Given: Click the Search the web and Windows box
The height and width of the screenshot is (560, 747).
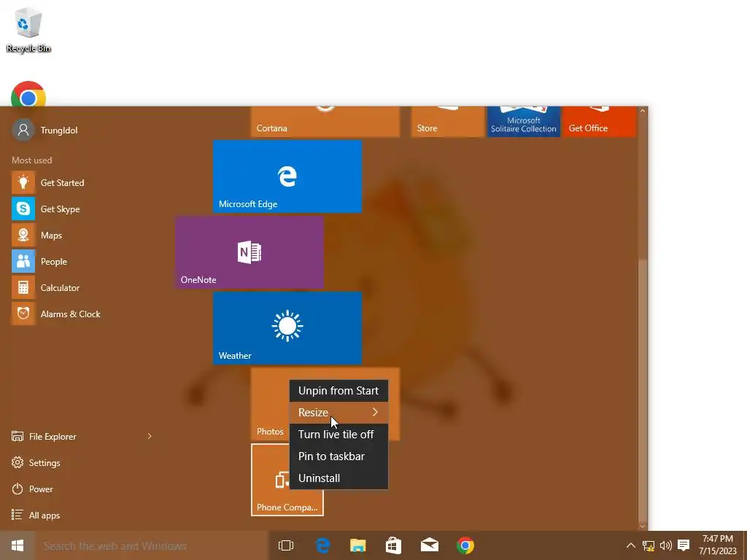Looking at the screenshot, I should click(x=152, y=545).
